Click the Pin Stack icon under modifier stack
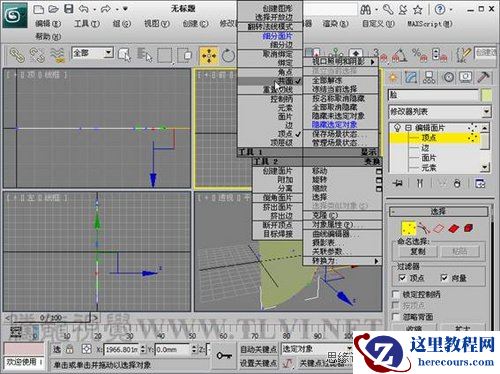The height and width of the screenshot is (374, 500). 398,183
